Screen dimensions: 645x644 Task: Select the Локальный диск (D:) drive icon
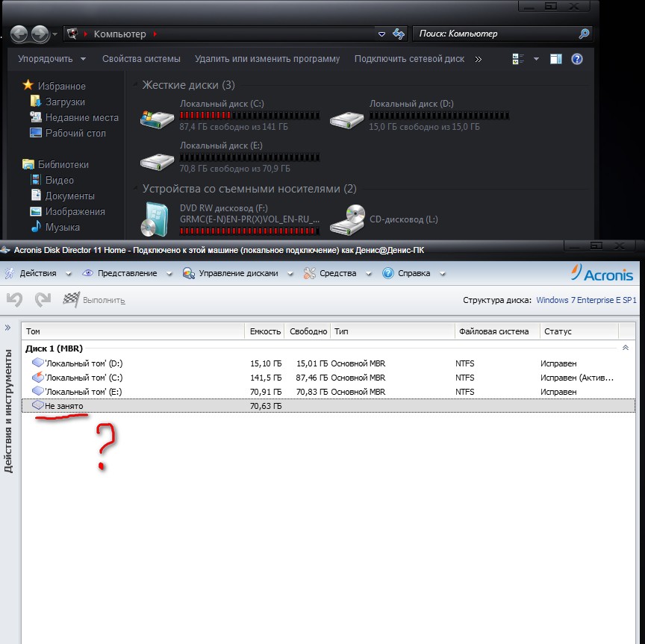click(x=346, y=119)
